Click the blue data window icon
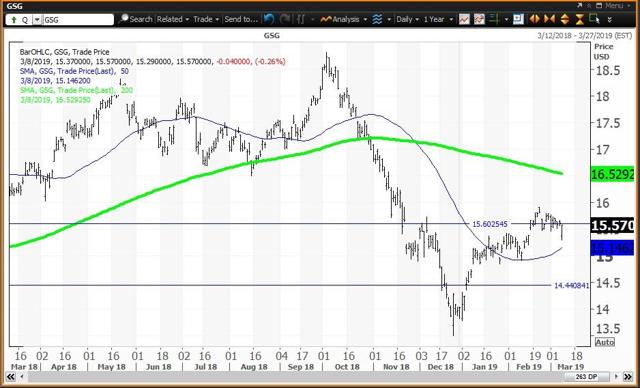Viewport: 640px width, 388px height. pos(518,19)
